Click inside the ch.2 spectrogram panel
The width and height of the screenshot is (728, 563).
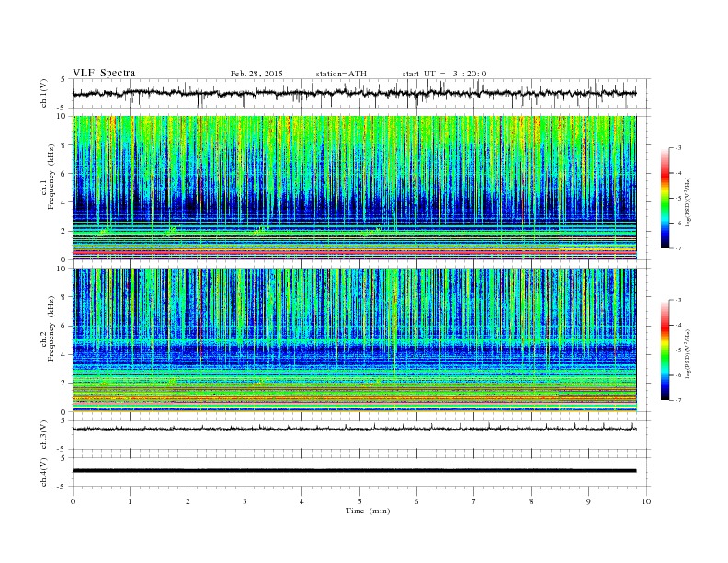354,339
